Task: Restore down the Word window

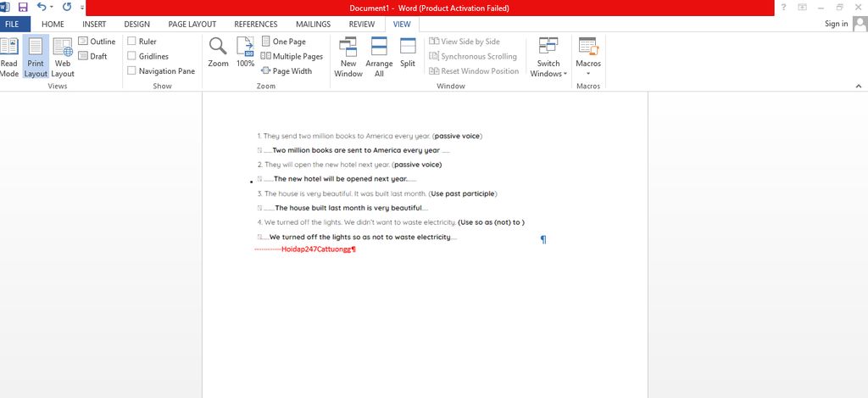Action: click(840, 7)
